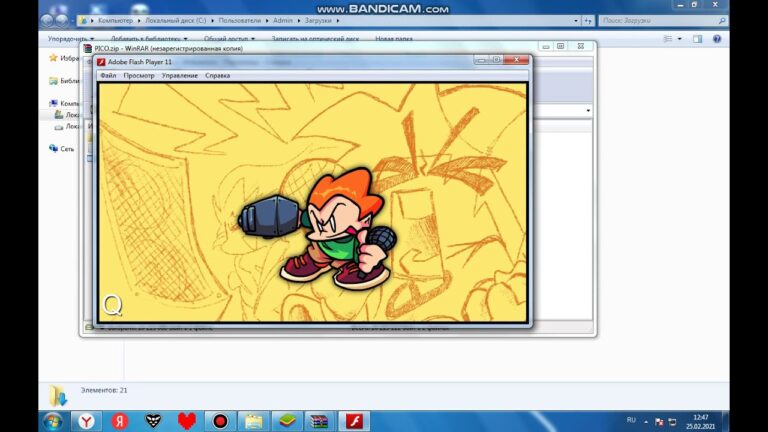Screen dimensions: 768x432
Task: Click the Windows Start button
Action: coord(53,421)
